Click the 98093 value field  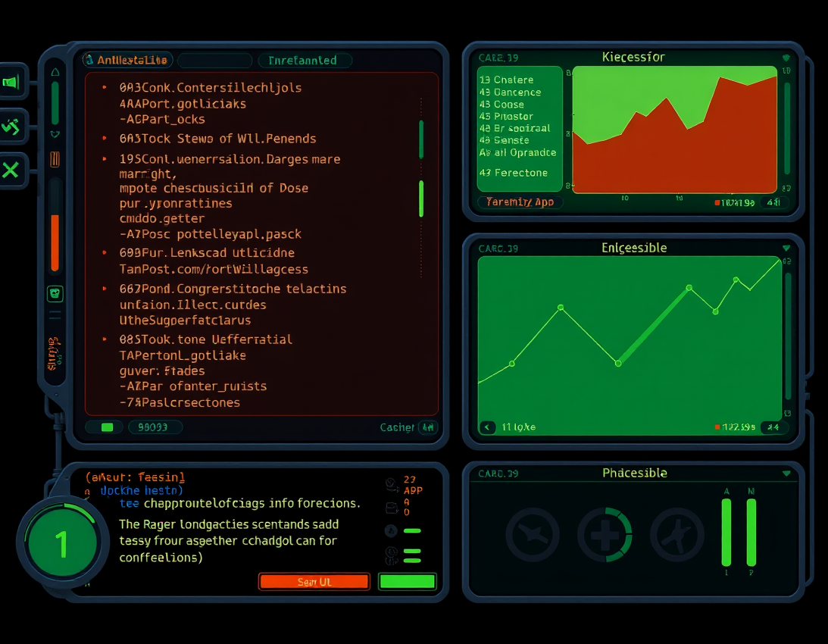click(x=155, y=427)
